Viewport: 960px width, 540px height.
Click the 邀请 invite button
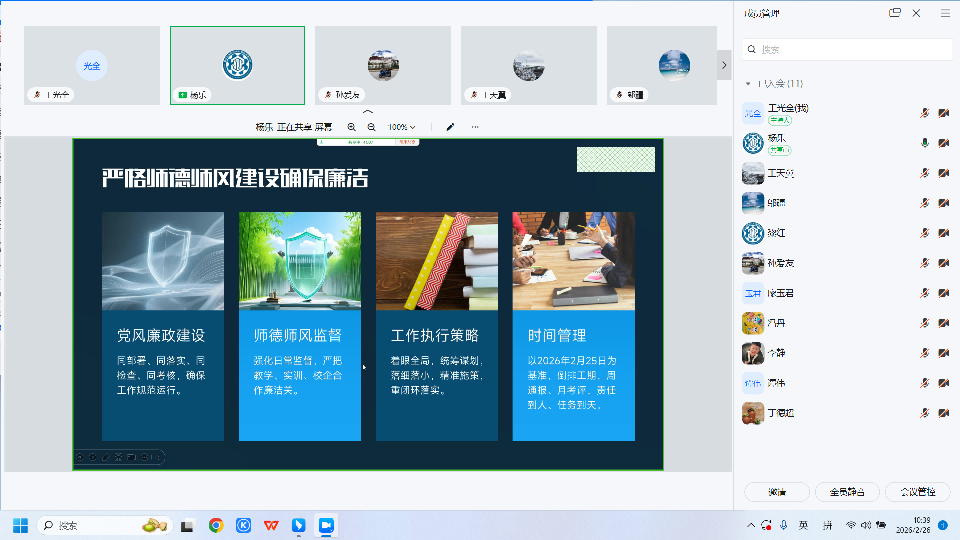[776, 492]
